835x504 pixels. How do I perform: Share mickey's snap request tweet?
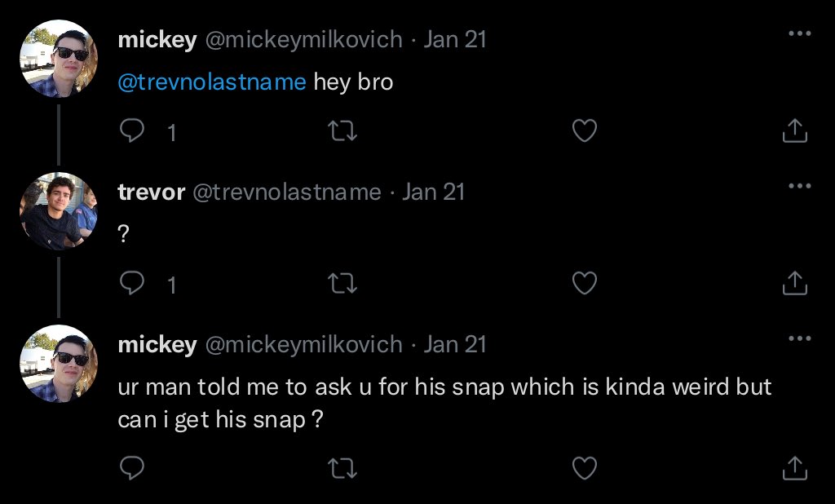[794, 468]
